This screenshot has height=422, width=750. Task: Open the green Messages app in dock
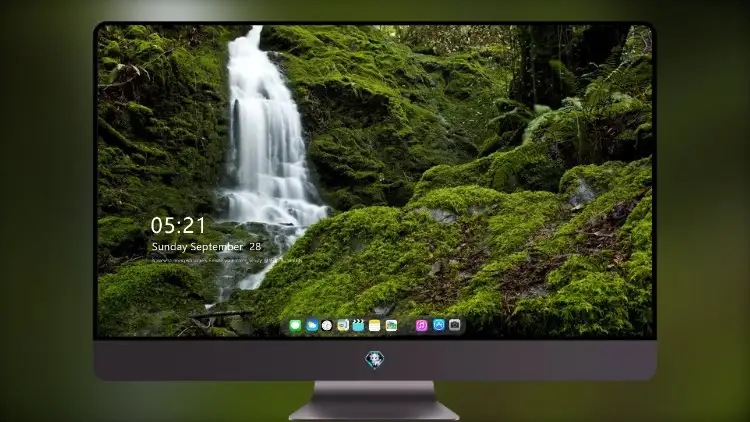[295, 326]
